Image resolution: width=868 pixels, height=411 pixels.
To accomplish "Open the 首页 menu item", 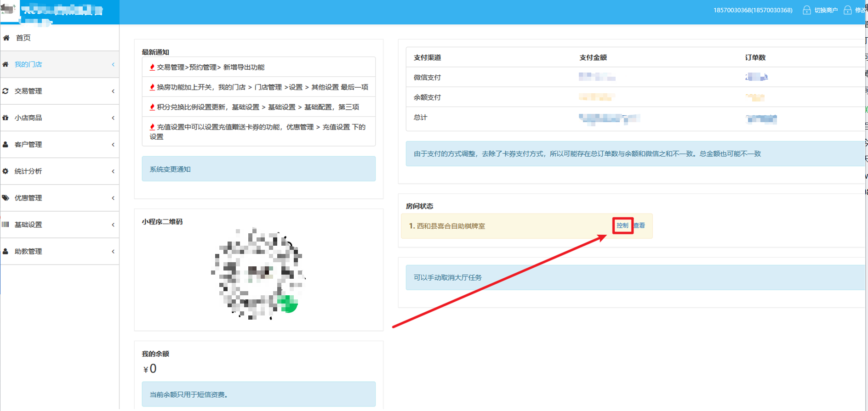I will click(23, 38).
